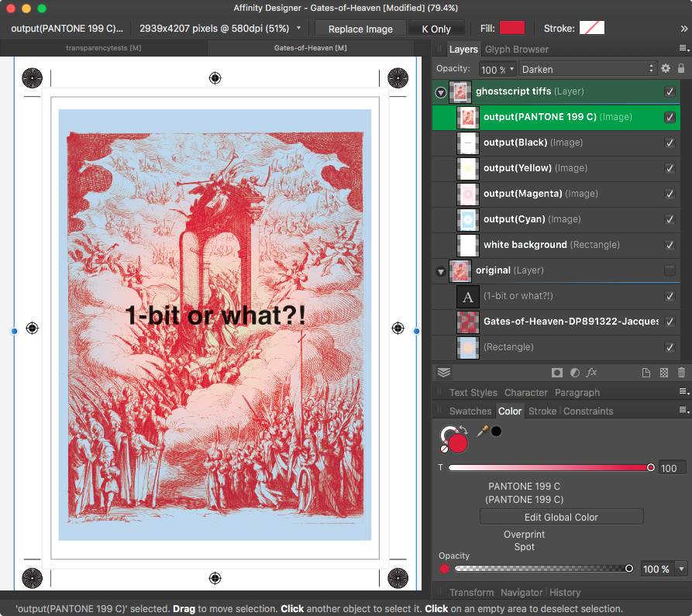Viewport: 692px width, 616px height.
Task: Delete the selected layer with trash icon
Action: (681, 373)
